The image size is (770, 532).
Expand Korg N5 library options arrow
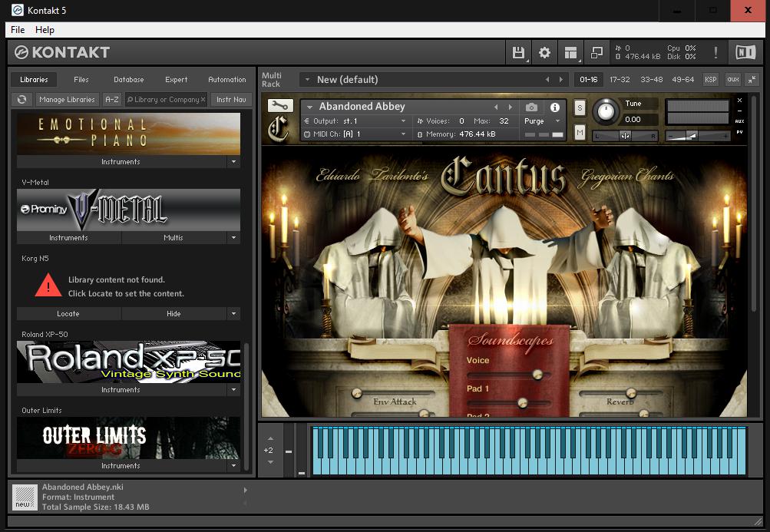point(233,313)
